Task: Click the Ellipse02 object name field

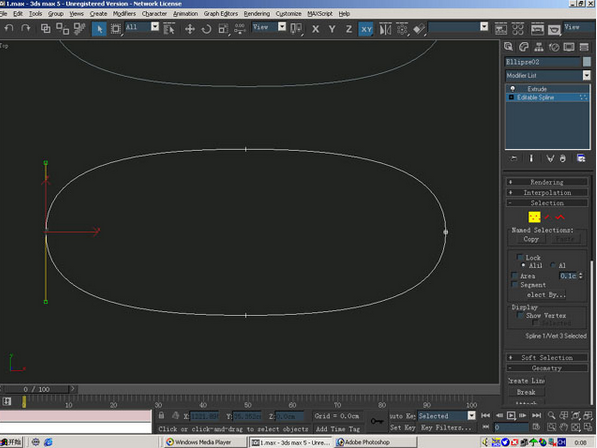Action: point(543,62)
